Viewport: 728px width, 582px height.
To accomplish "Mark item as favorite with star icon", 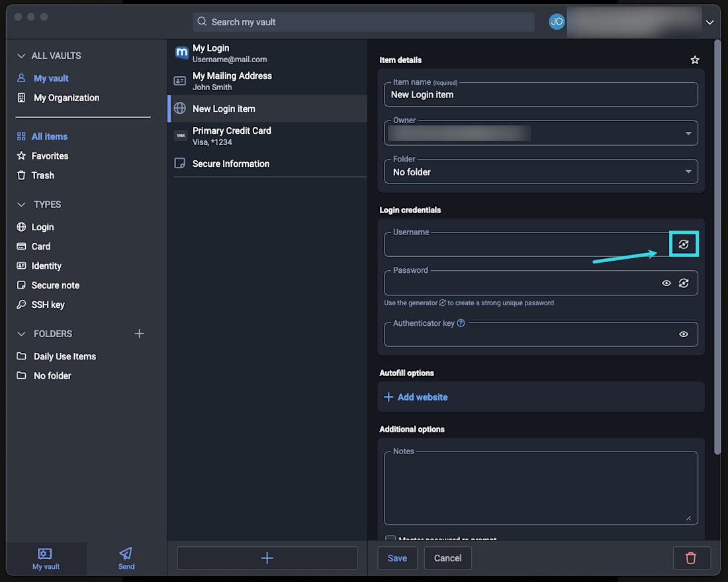I will [x=695, y=60].
